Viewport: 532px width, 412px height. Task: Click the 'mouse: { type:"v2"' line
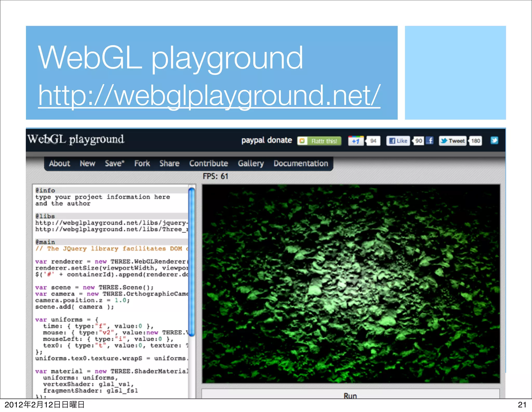(116, 333)
